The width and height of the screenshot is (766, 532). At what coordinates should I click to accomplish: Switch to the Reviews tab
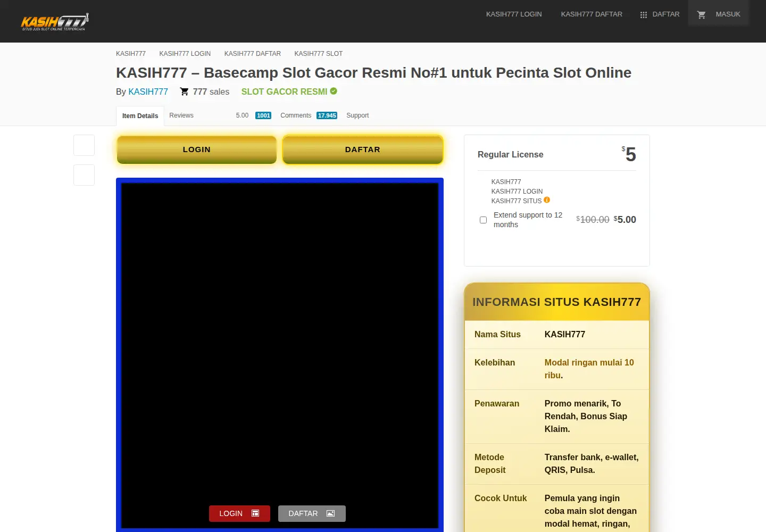(181, 115)
